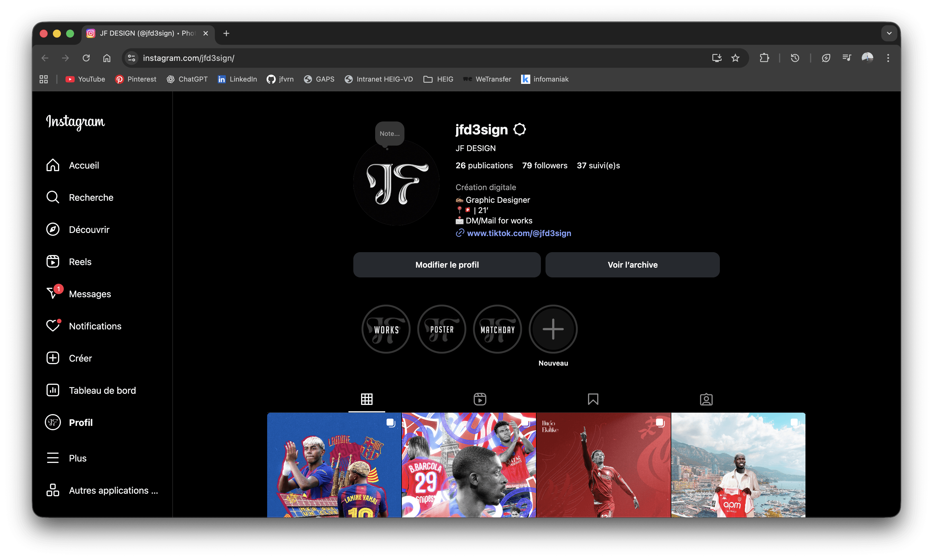Open a new browser tab
This screenshot has height=560, width=933.
point(226,33)
